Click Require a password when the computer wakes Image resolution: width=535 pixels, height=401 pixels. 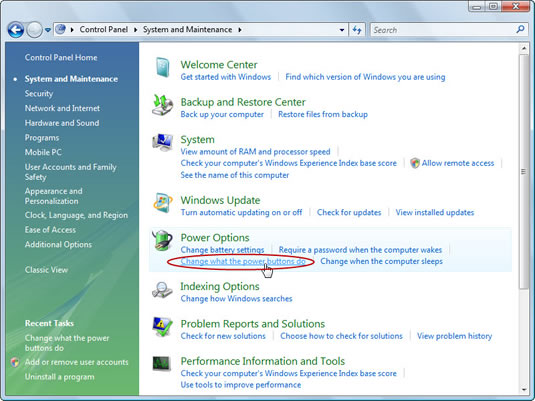click(x=360, y=250)
